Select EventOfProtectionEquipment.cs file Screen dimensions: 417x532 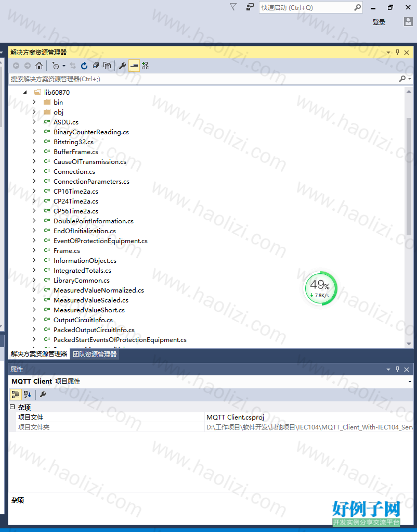pos(101,241)
